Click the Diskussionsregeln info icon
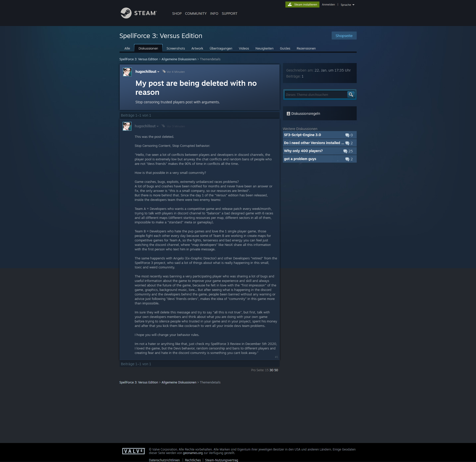Image resolution: width=476 pixels, height=462 pixels. (x=288, y=114)
